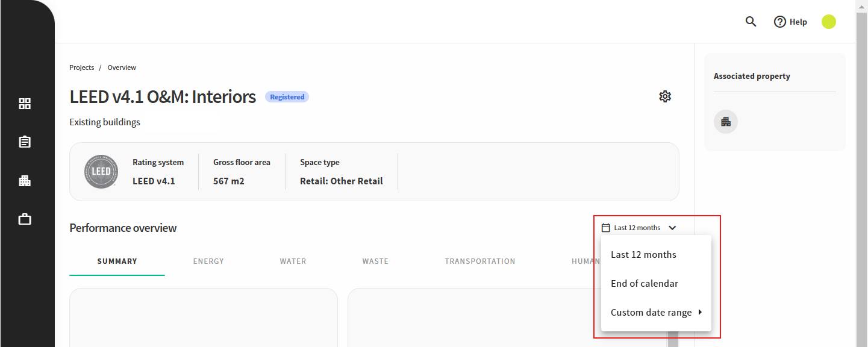Click the LEED v4.1 rating system value
The width and height of the screenshot is (868, 347).
pyautogui.click(x=154, y=181)
